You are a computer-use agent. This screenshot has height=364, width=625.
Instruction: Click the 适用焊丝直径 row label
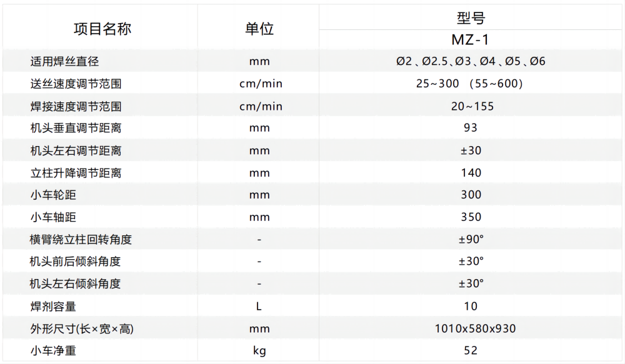pyautogui.click(x=64, y=61)
